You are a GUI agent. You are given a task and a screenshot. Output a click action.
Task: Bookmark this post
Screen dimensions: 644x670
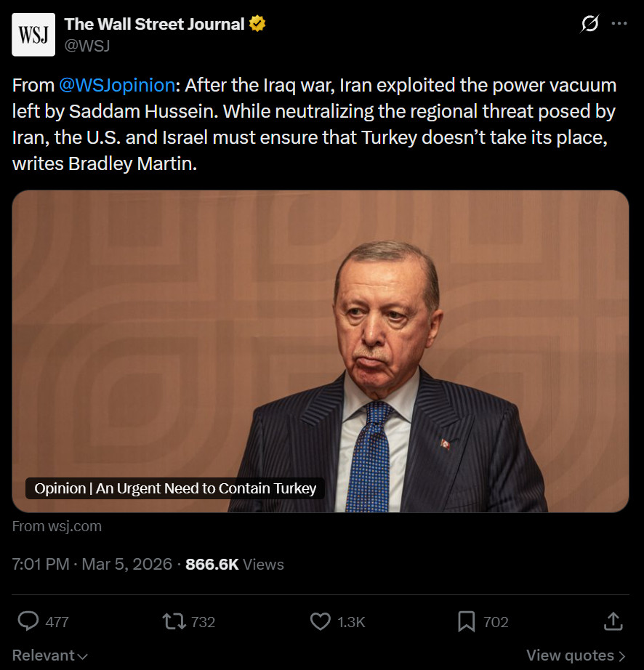point(466,621)
